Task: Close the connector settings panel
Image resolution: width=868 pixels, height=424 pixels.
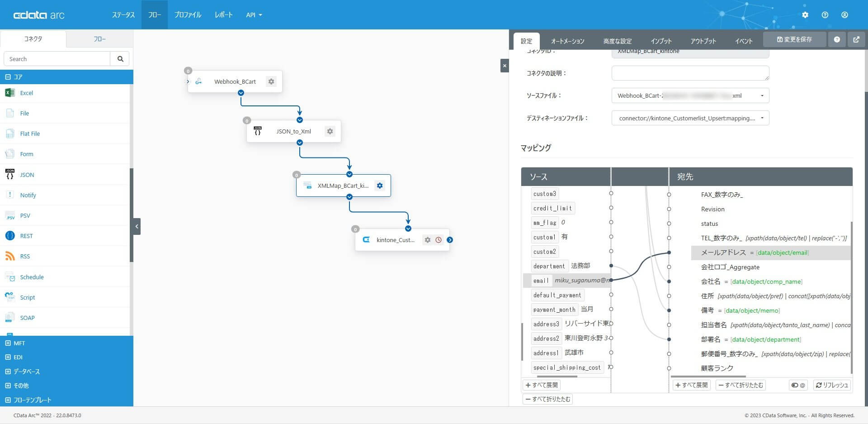Action: coord(505,66)
